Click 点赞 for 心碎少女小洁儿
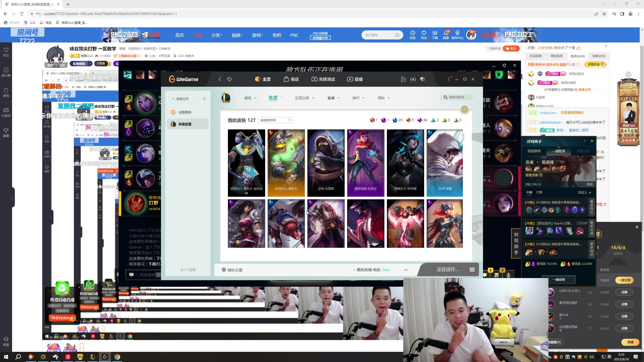 pos(624,292)
